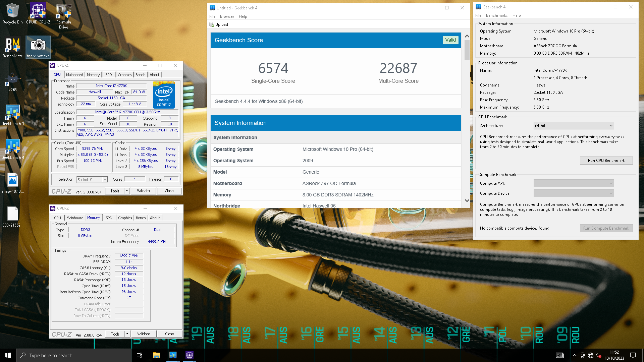Switch to Memory tab in upper CPU-Z
644x362 pixels.
coord(93,75)
